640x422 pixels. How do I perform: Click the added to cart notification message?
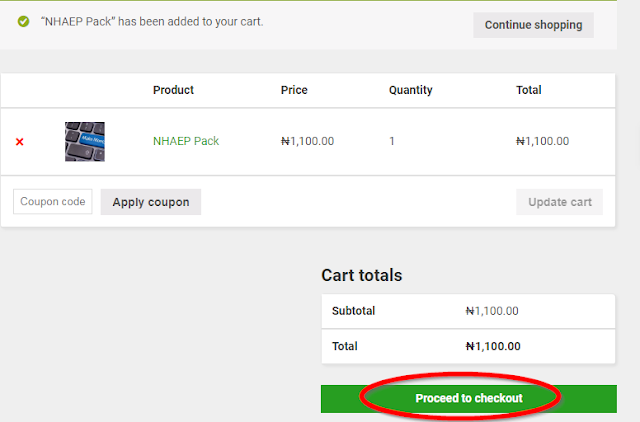click(x=152, y=21)
